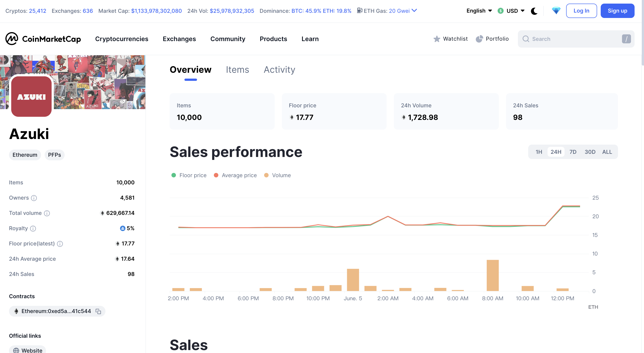644x353 pixels.
Task: Expand the ETH Gas dropdown chevron
Action: pyautogui.click(x=414, y=11)
